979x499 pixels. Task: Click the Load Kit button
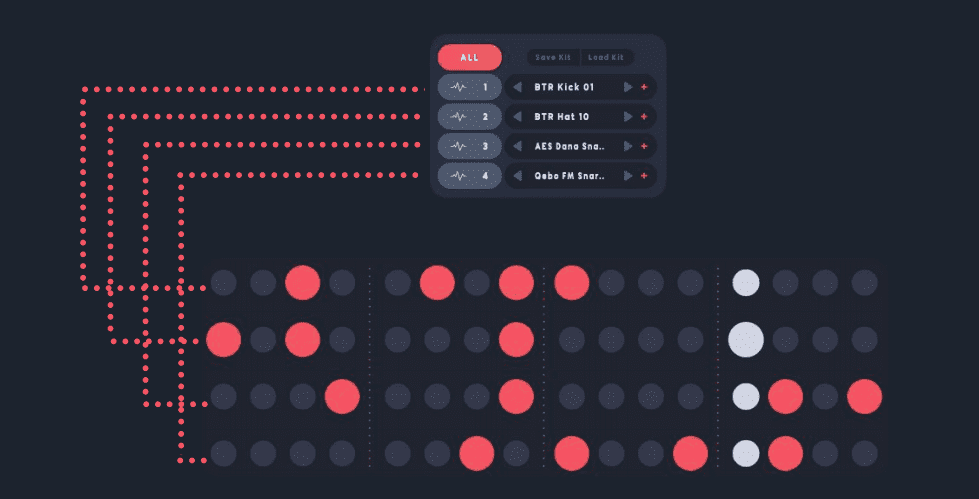pyautogui.click(x=606, y=57)
